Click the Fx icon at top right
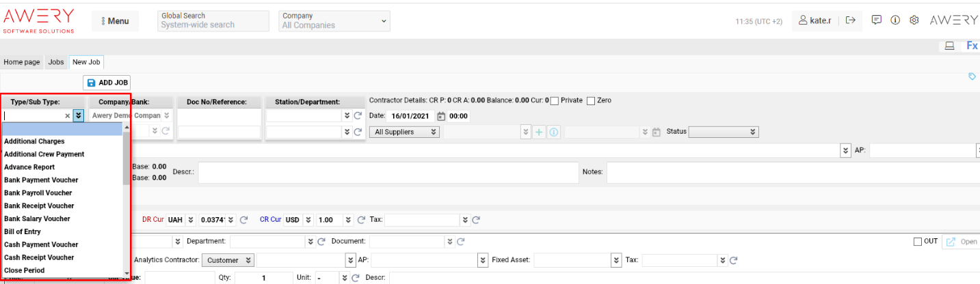This screenshot has height=284, width=980. [971, 46]
